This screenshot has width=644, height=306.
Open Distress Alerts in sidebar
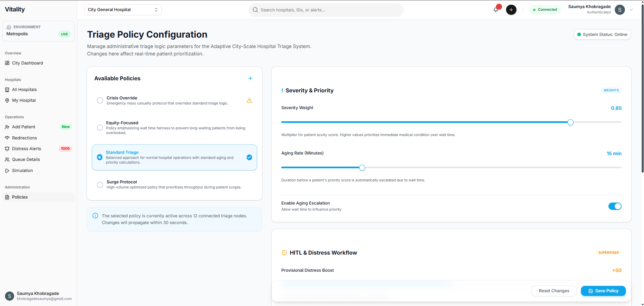pos(27,148)
